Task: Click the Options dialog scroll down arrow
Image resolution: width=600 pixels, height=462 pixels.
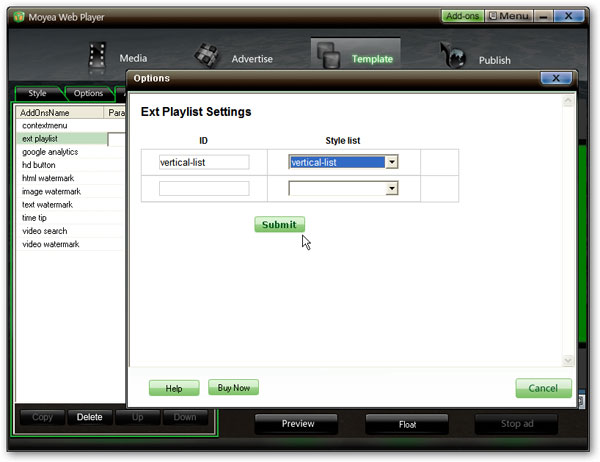Action: (568, 361)
